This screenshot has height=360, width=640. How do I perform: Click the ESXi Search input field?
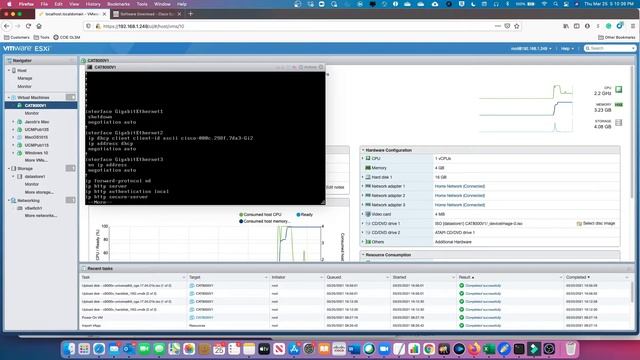(610, 48)
